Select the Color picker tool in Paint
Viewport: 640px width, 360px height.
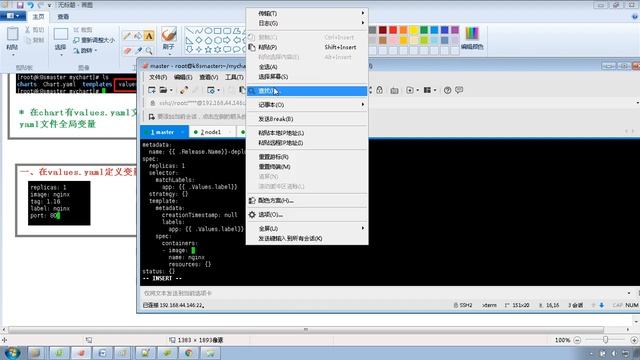point(138,51)
